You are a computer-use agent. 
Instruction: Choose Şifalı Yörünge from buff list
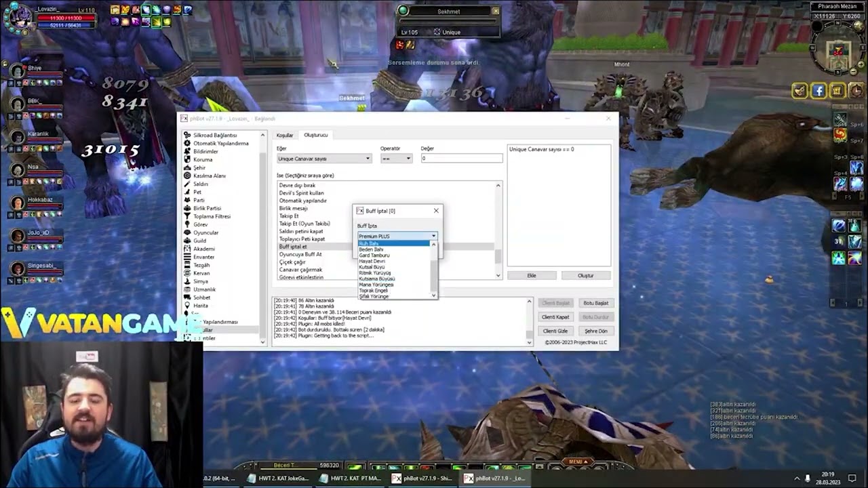point(394,296)
